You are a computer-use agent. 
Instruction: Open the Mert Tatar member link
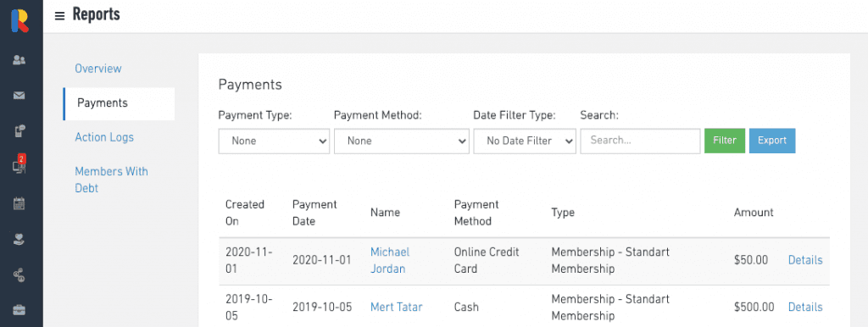coord(397,307)
